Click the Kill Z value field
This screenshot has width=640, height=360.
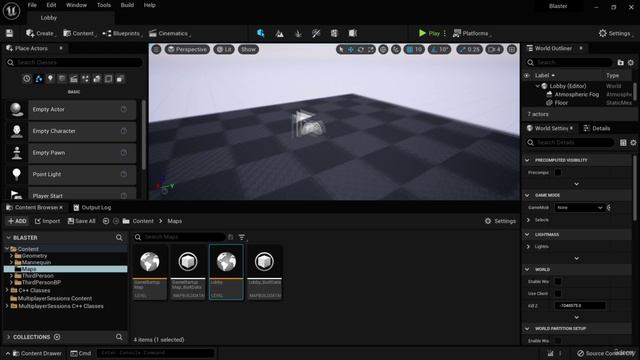tap(580, 305)
